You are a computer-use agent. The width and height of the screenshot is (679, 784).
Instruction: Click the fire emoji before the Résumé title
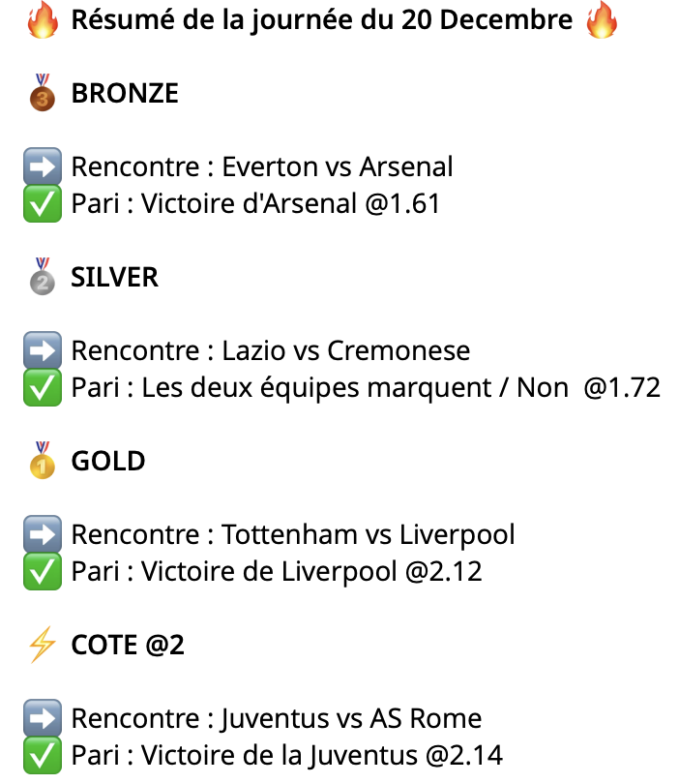click(x=42, y=20)
